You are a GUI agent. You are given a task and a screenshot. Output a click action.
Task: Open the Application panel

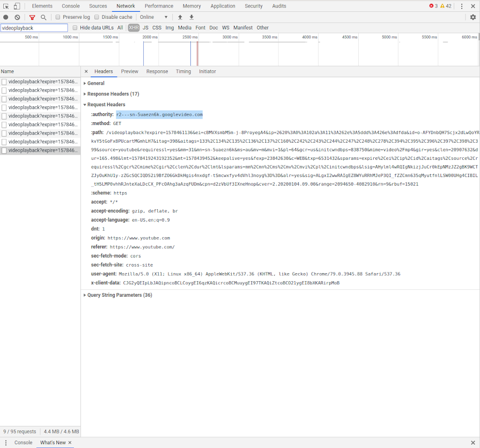pyautogui.click(x=223, y=6)
